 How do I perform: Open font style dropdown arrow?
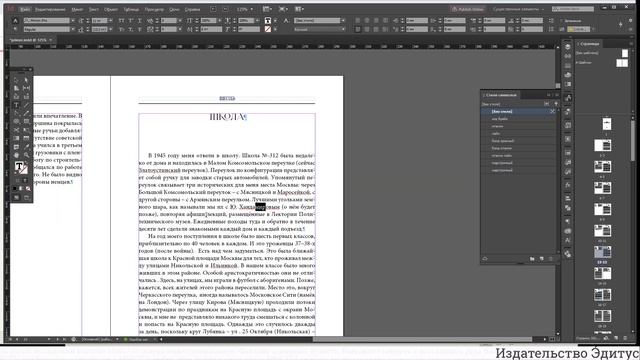tap(73, 29)
